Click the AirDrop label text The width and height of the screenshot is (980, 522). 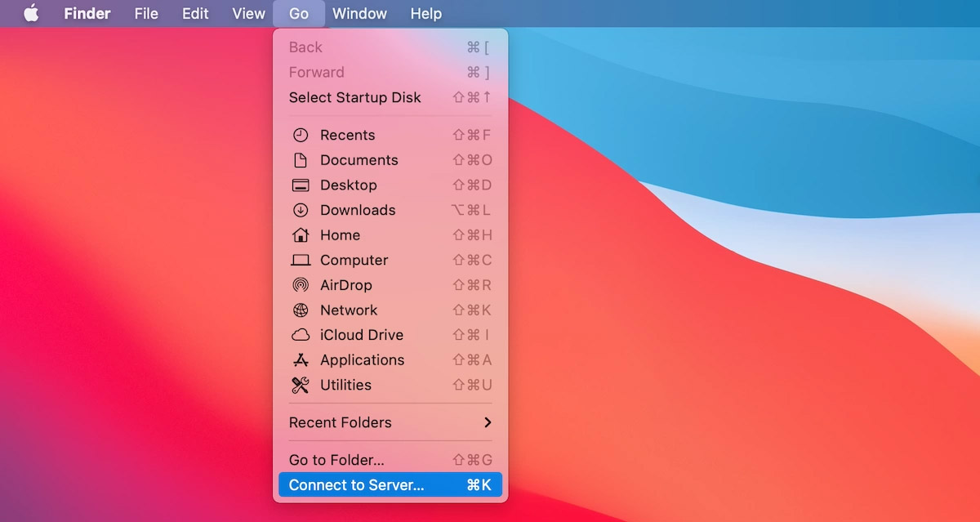345,285
